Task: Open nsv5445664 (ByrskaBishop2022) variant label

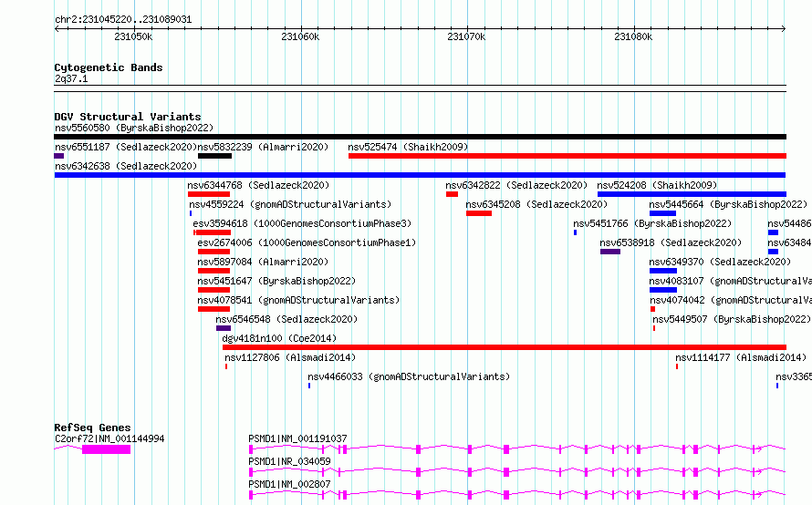Action: pyautogui.click(x=728, y=204)
